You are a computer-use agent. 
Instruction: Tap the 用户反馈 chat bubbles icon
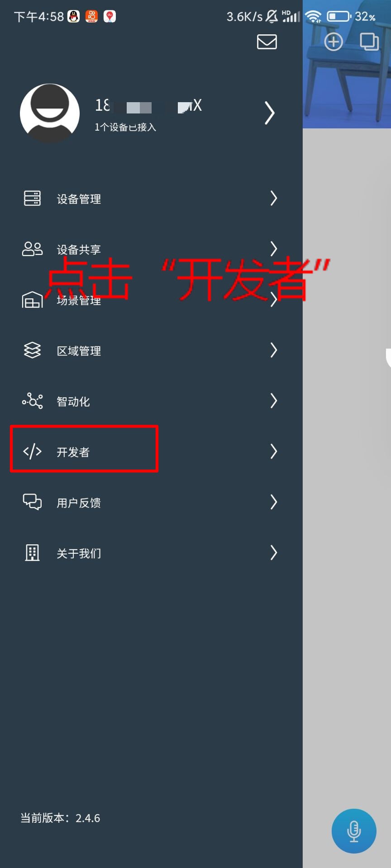click(x=32, y=502)
